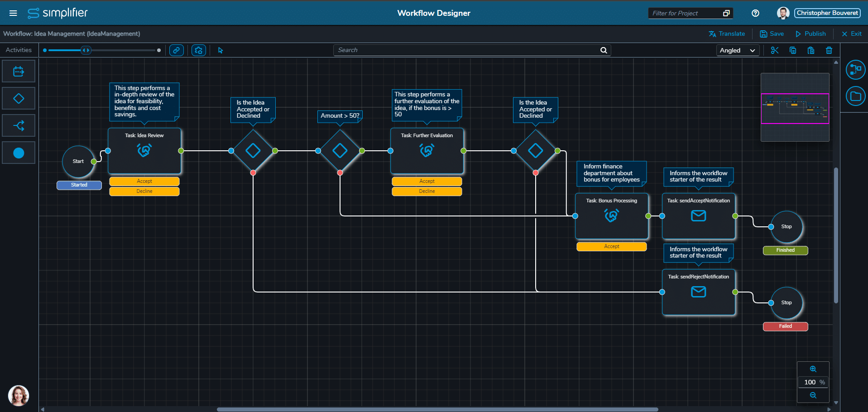This screenshot has width=868, height=412.
Task: Open the hamburger main menu
Action: coord(13,13)
